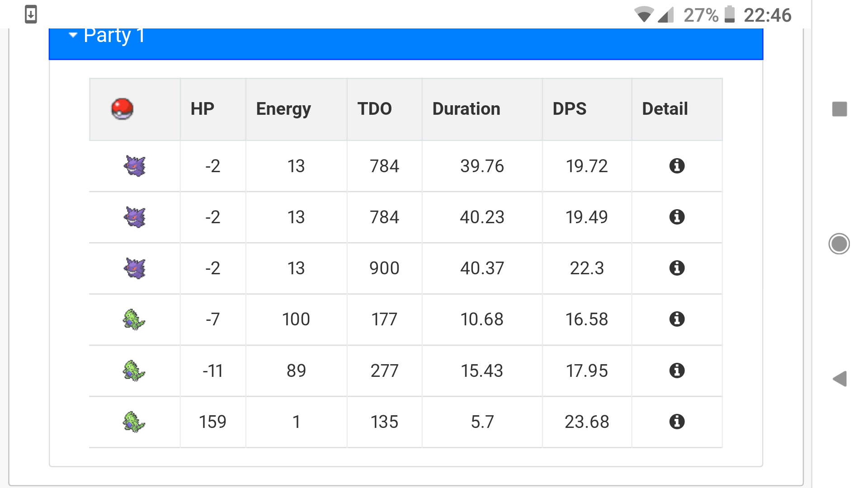Tap the Android back navigation button

pos(840,379)
